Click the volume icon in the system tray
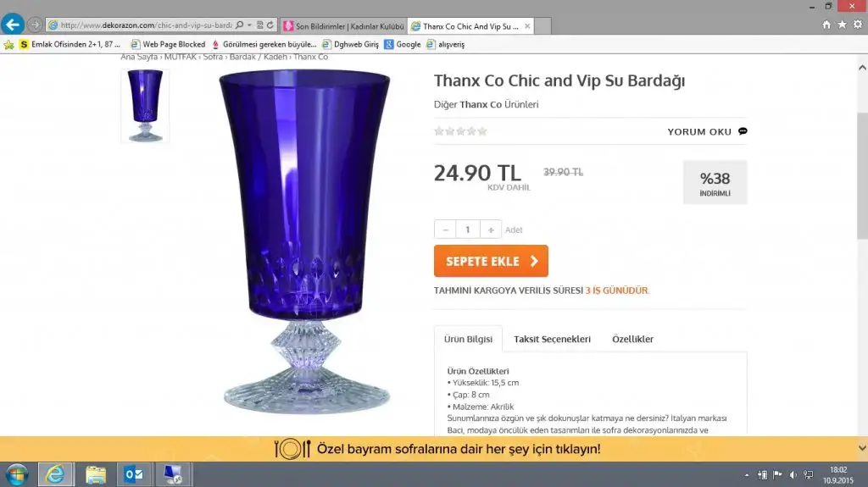The height and width of the screenshot is (487, 868). point(793,475)
